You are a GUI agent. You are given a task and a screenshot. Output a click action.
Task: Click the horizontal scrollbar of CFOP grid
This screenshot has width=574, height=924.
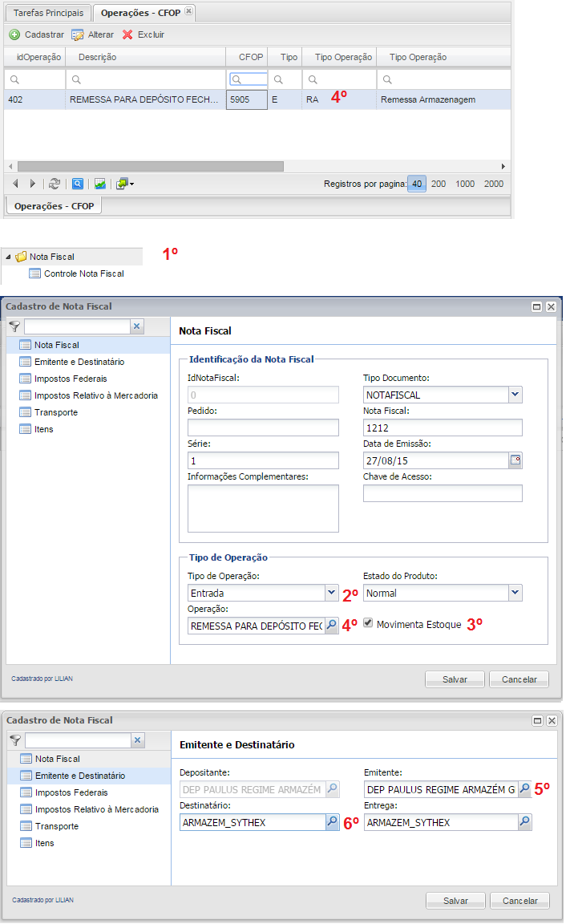click(151, 167)
